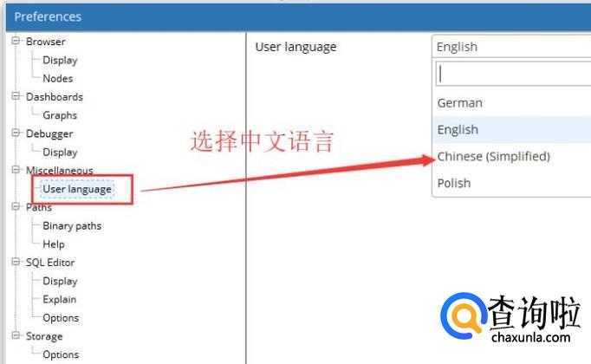Select Display under Debugger
Screen dimensions: 591x364
pos(60,153)
